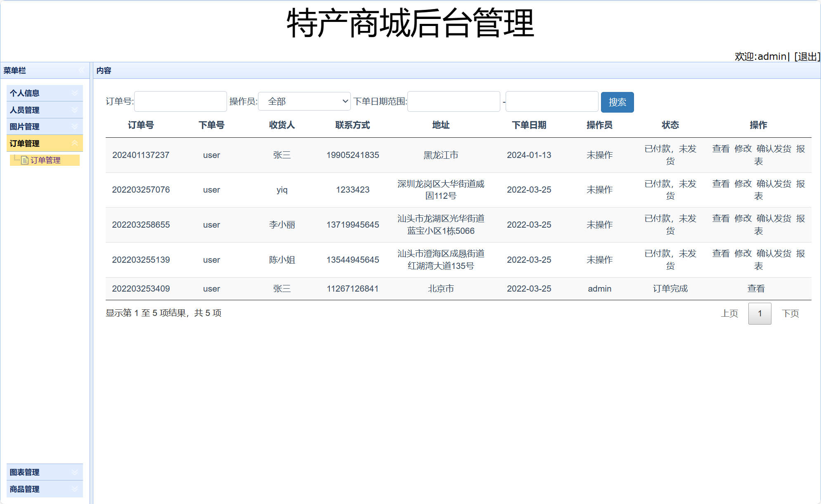Click 退出 to log out

pos(807,57)
